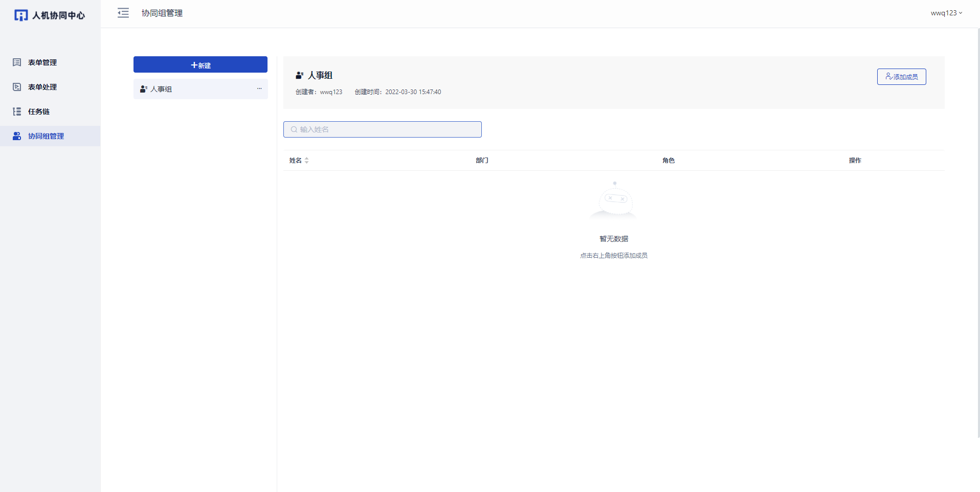Focus the 输入姓名 search field
This screenshot has width=980, height=492.
tap(383, 129)
